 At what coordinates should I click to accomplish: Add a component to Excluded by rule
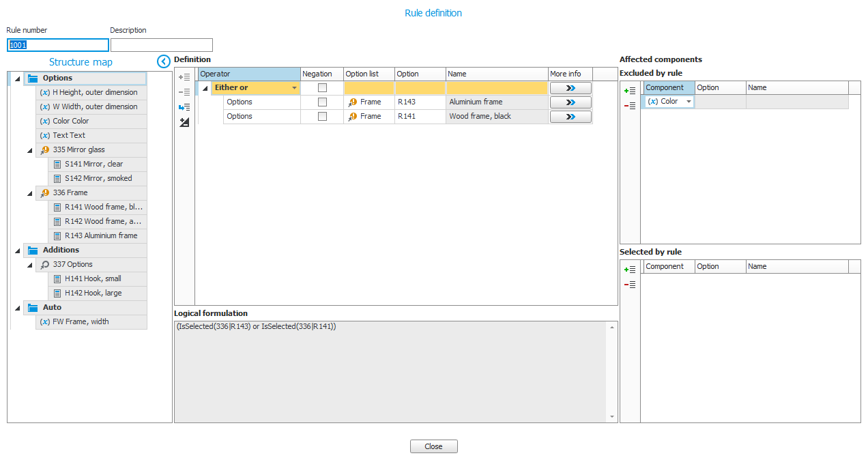pyautogui.click(x=630, y=91)
